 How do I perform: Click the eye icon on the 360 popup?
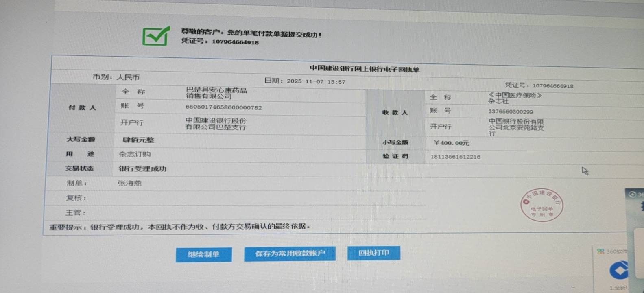[632, 195]
